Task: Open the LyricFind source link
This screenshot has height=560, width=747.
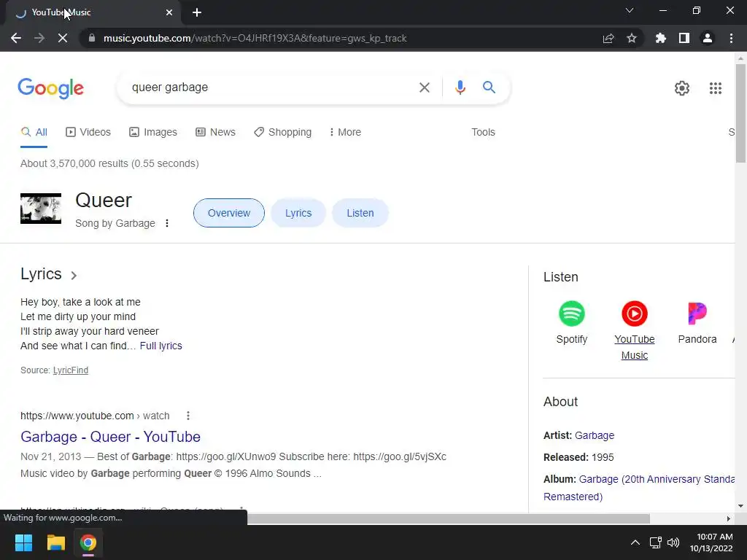Action: point(71,370)
